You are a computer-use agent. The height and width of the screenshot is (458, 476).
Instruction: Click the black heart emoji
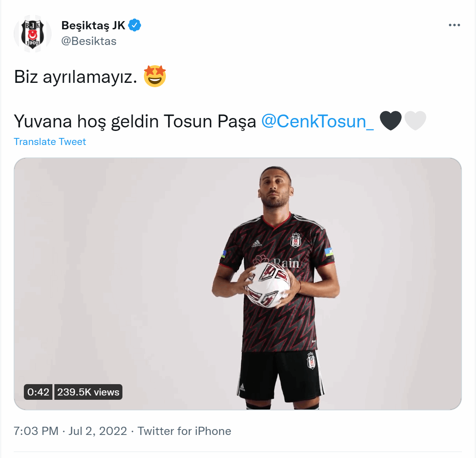pos(391,120)
